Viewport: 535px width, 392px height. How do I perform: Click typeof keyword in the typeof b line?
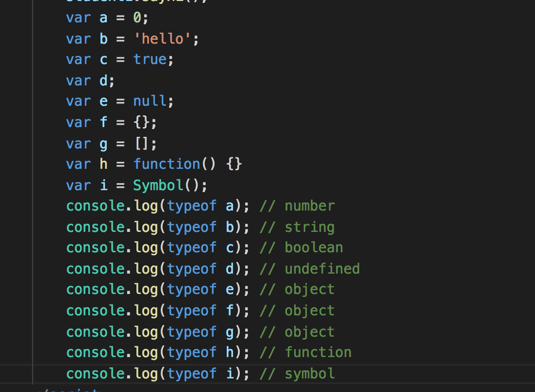coord(192,228)
